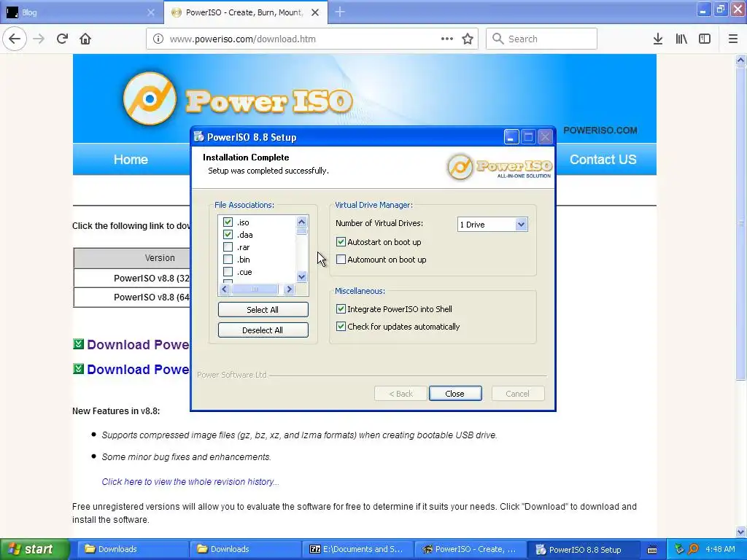Click file associations left scroll arrow
The height and width of the screenshot is (560, 747).
[x=225, y=289]
